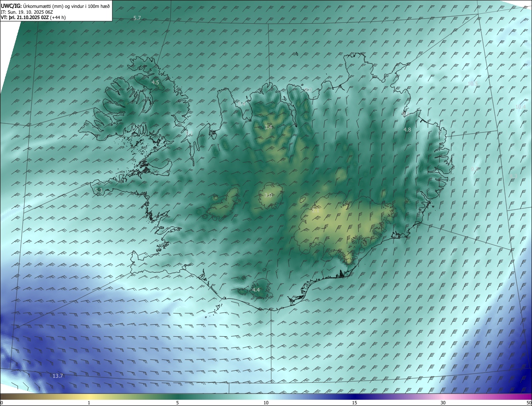Click the '30' tick on the color scale
Viewport: 532px width, 406px height.
tap(443, 403)
